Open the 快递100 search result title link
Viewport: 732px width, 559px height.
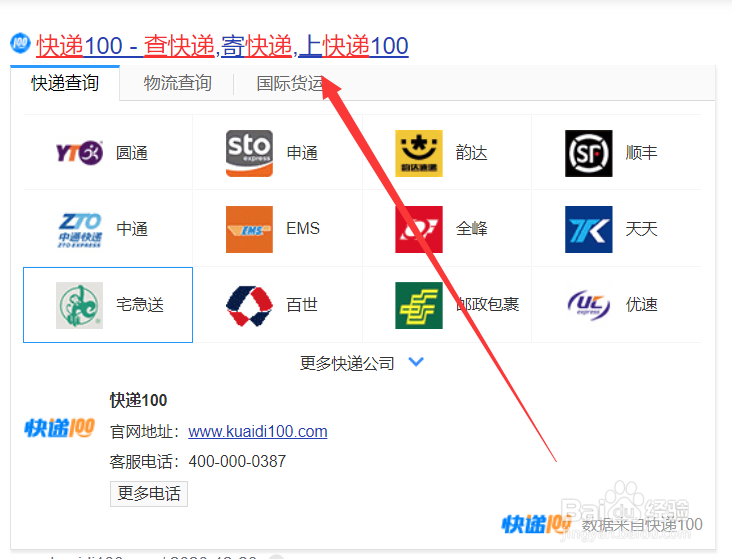(222, 46)
